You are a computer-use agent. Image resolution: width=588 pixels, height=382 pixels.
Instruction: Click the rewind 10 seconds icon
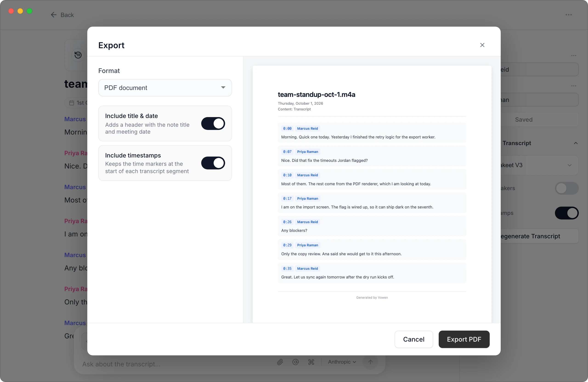coord(78,55)
